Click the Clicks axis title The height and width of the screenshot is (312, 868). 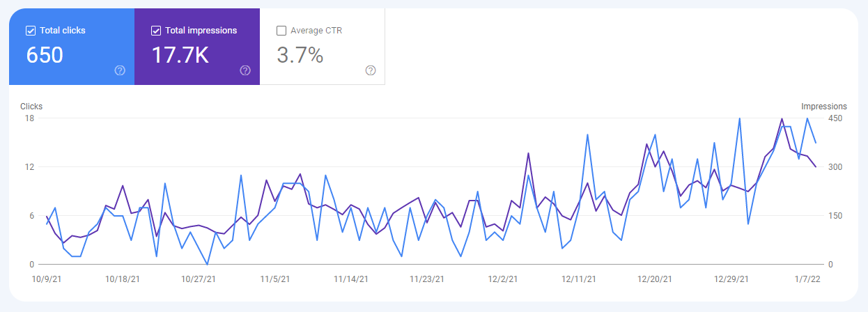click(x=31, y=107)
